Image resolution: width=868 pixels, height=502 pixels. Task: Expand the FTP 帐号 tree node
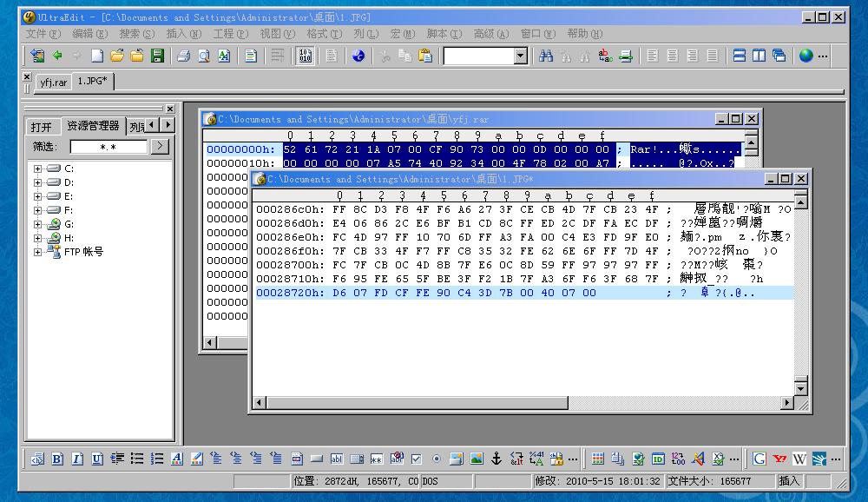pos(37,252)
